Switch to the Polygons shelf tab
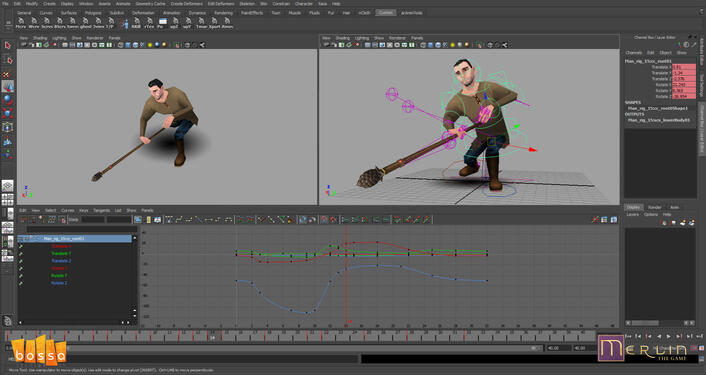Screen dimensions: 706x375 (93, 13)
